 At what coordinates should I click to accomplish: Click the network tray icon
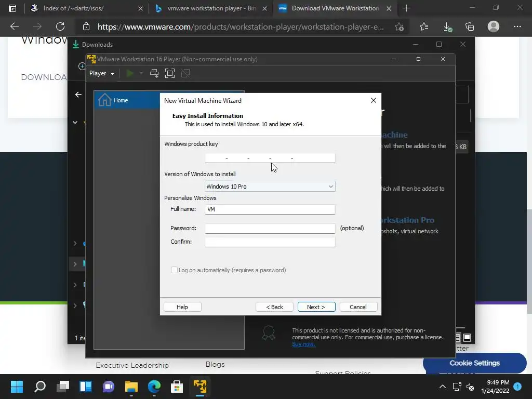(x=457, y=387)
